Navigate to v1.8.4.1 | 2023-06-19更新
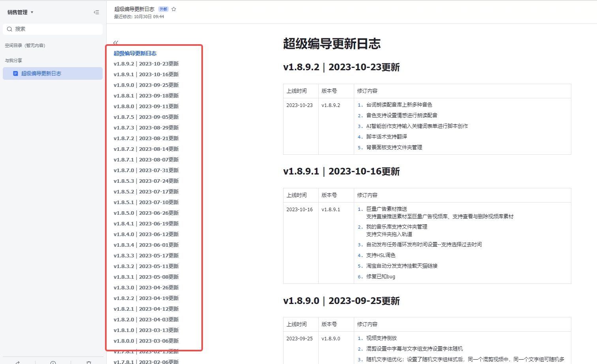 click(146, 223)
